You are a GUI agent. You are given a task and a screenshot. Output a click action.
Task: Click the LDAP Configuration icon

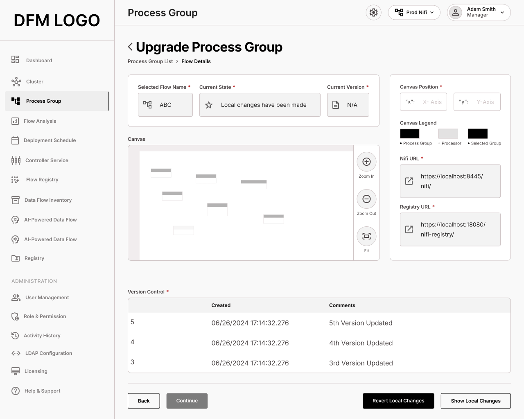point(16,353)
